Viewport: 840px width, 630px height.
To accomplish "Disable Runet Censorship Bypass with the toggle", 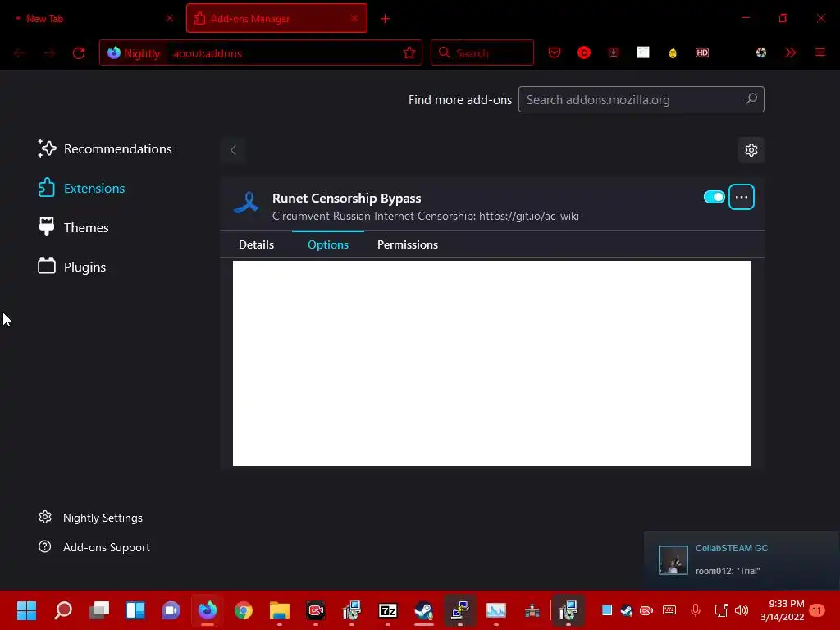I will [x=714, y=197].
